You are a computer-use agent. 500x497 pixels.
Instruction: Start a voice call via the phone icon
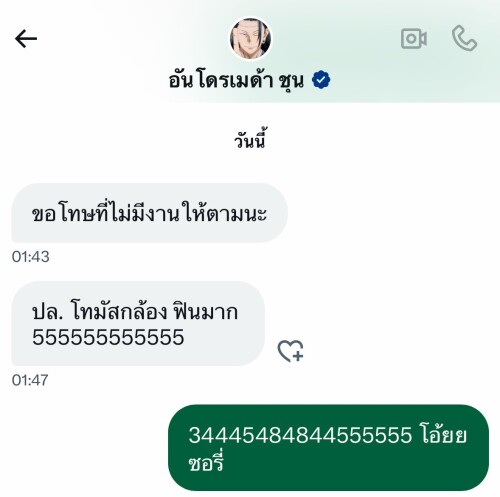point(464,38)
